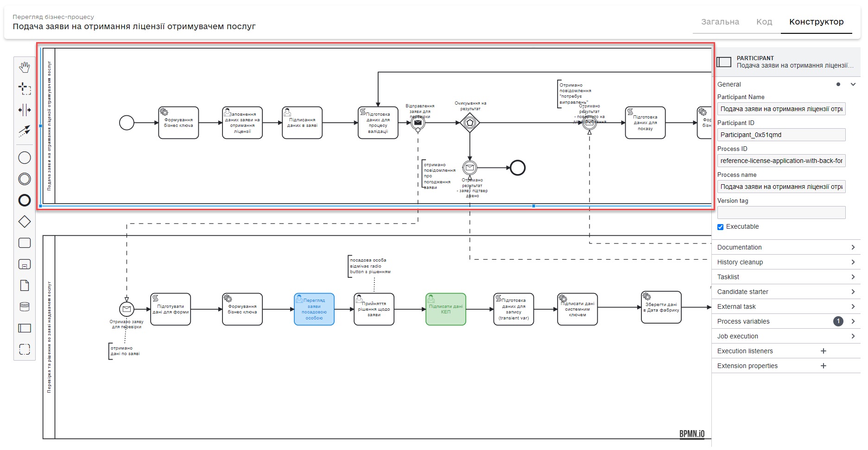Toggle the Executable checkbox
Screen dimensions: 868x450
(x=720, y=227)
